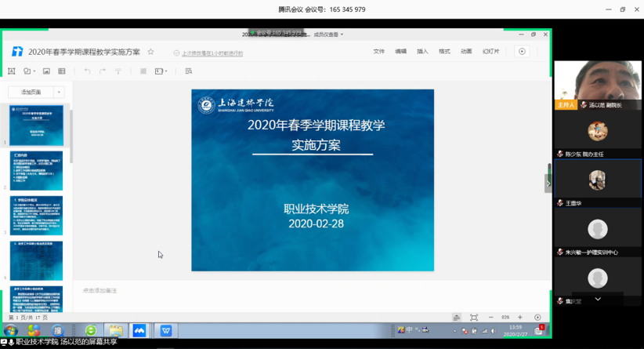Click the document title 2020年春季学期课程教学实施方案
Image resolution: width=644 pixels, height=349 pixels.
pyautogui.click(x=84, y=52)
